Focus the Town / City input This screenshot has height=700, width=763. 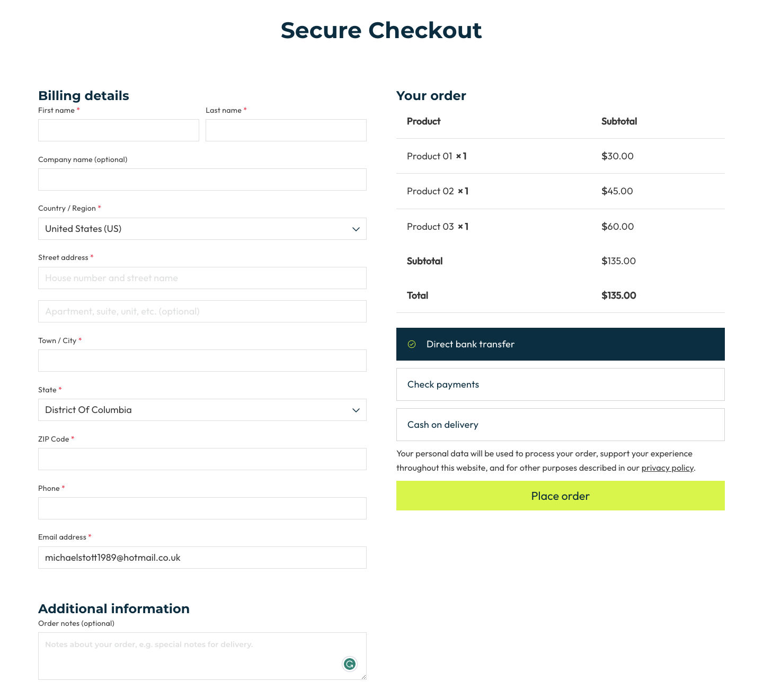202,361
